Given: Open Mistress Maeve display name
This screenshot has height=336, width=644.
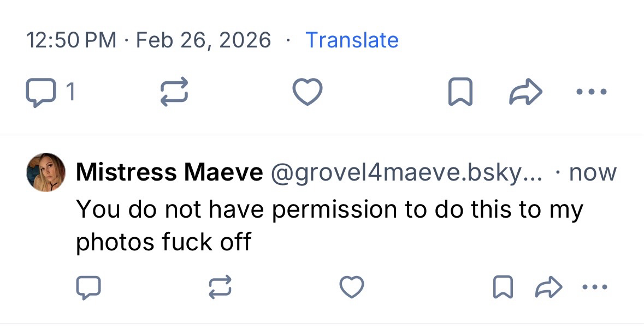Looking at the screenshot, I should [169, 173].
